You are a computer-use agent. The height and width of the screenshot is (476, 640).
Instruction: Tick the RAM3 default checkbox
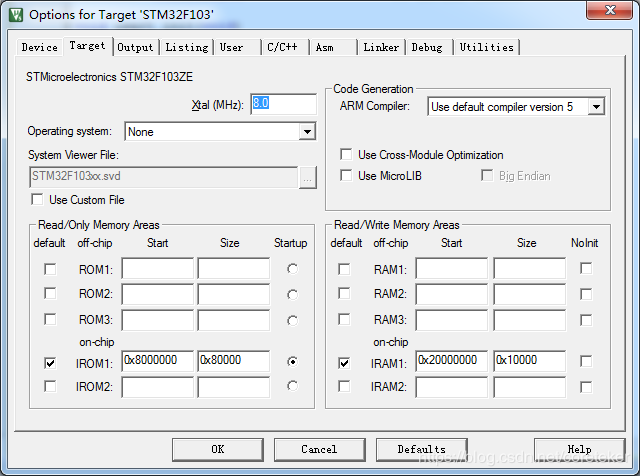[x=344, y=319]
